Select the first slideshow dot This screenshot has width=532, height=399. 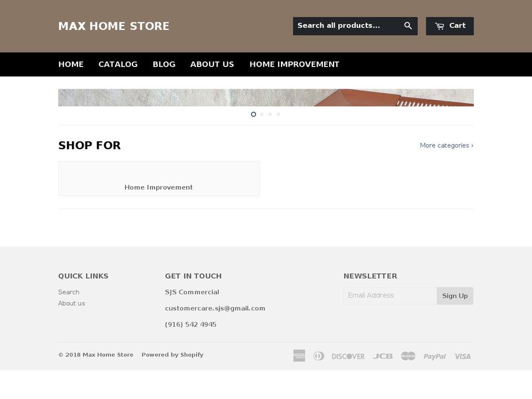[253, 114]
